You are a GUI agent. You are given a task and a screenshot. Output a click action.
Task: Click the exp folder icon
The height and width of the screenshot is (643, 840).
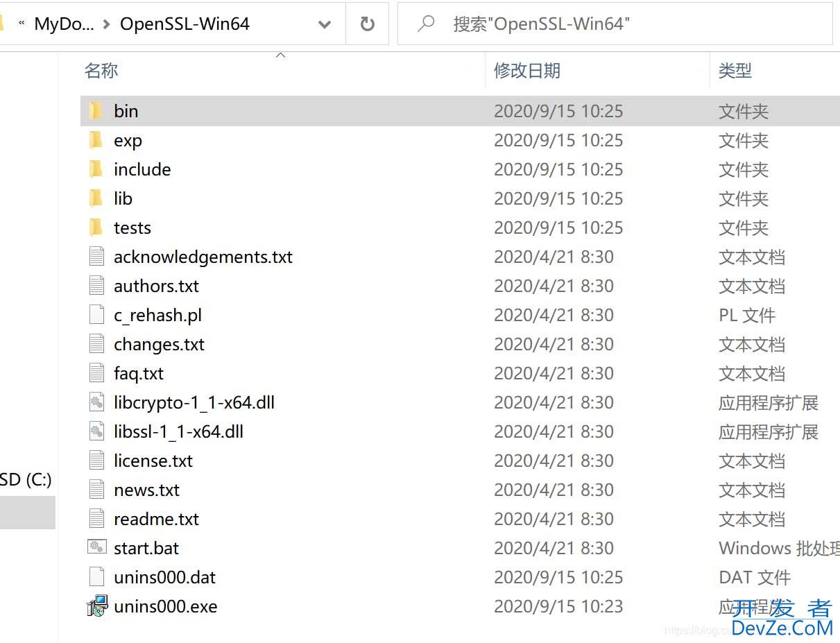[96, 140]
